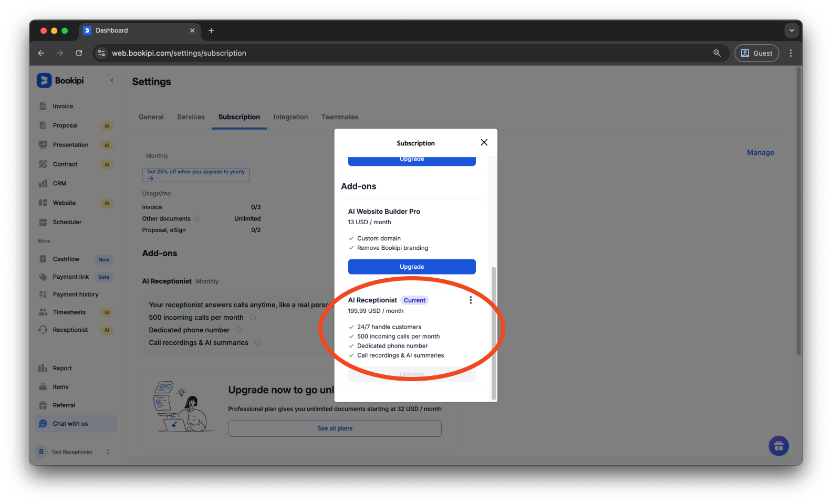
Task: Click the Bookipi logo
Action: pyautogui.click(x=60, y=80)
